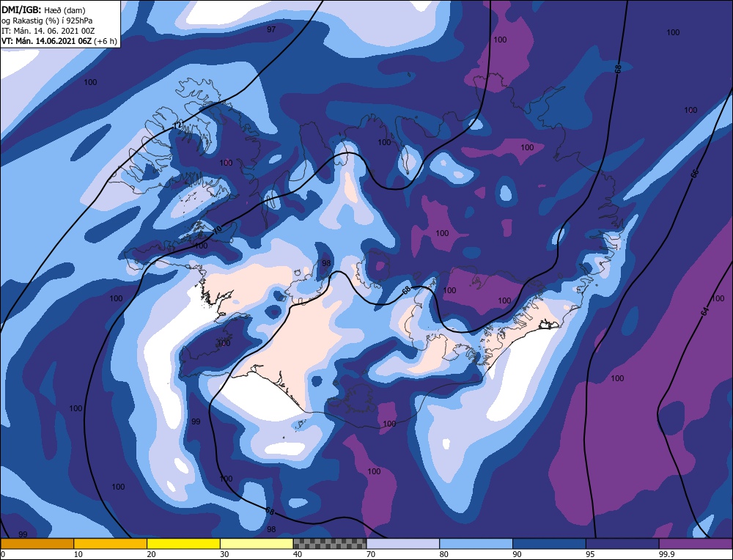Click the checkered gray 40–70 legend swatch
This screenshot has width=733, height=560.
330,544
